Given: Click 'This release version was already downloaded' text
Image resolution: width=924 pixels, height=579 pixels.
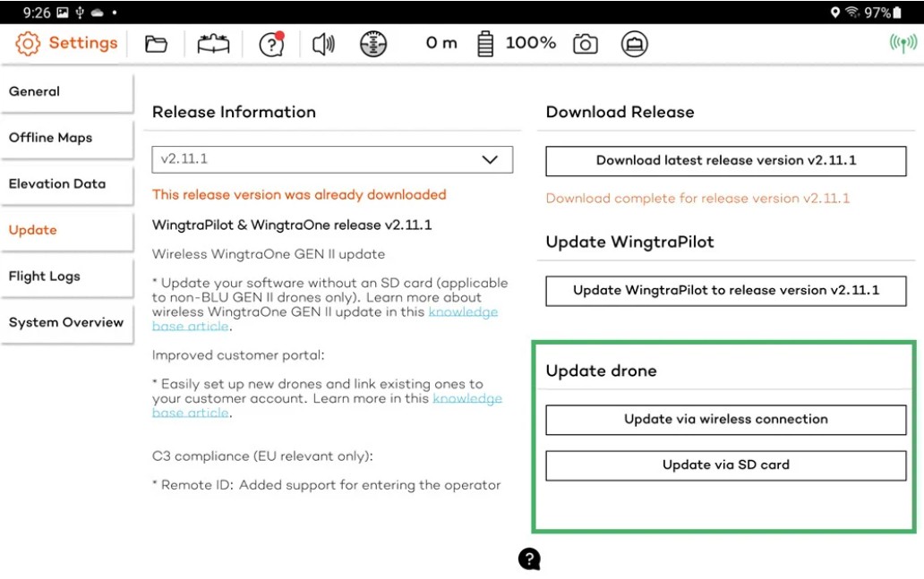Looking at the screenshot, I should [x=299, y=195].
